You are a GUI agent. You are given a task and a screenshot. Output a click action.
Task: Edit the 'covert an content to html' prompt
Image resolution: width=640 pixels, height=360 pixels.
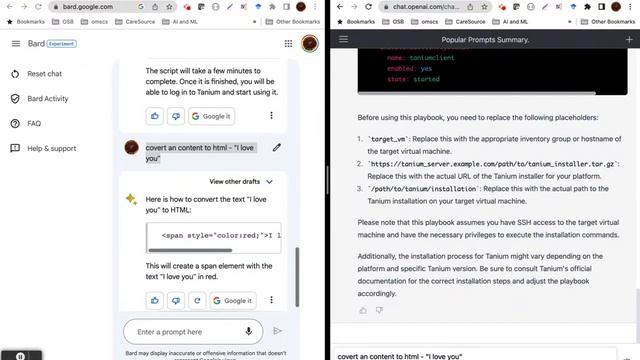coord(277,147)
